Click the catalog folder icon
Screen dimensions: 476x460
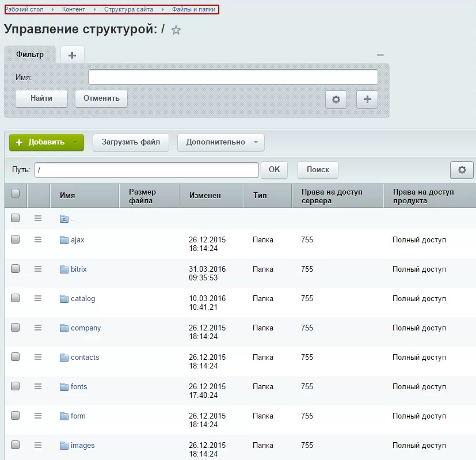pyautogui.click(x=64, y=299)
